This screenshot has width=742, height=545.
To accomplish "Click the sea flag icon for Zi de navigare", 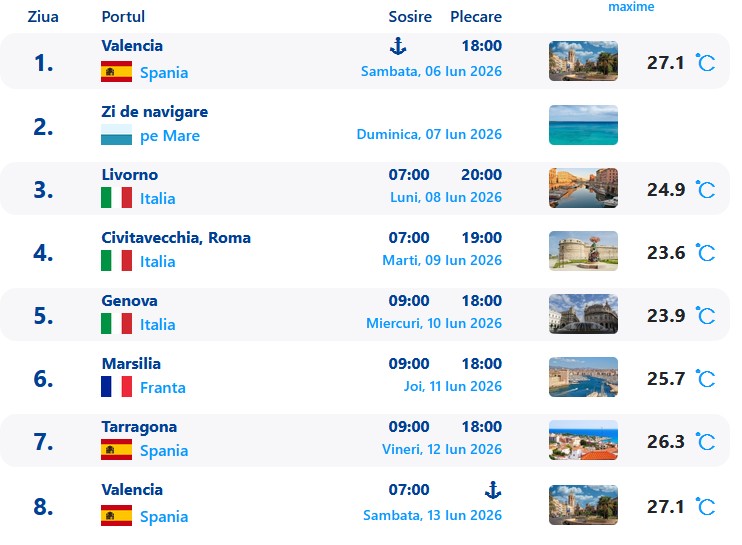I will click(x=117, y=136).
